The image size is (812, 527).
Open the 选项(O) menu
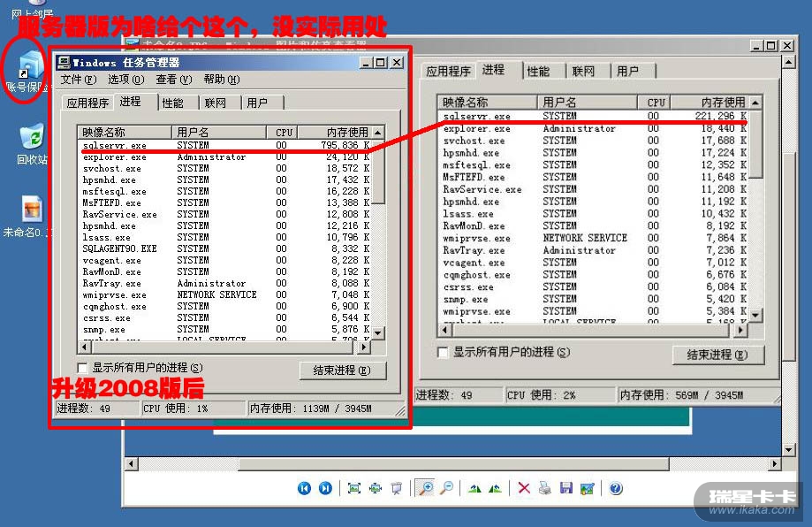click(x=125, y=80)
